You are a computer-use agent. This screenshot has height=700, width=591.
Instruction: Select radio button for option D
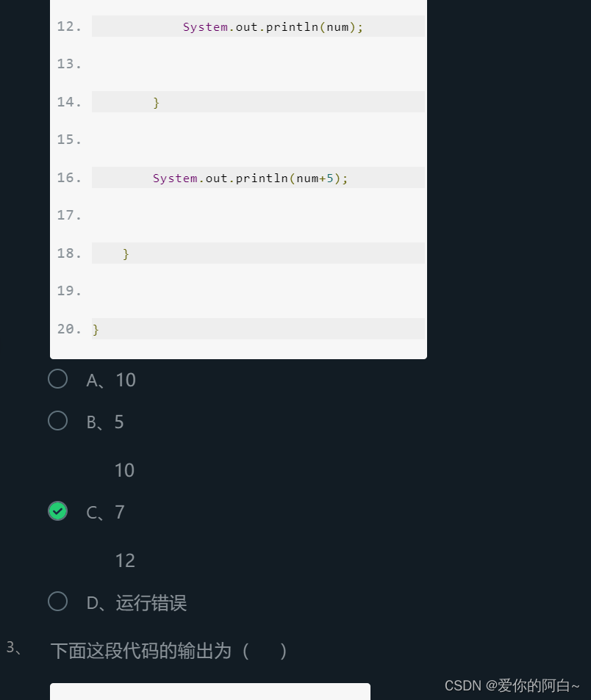[57, 601]
